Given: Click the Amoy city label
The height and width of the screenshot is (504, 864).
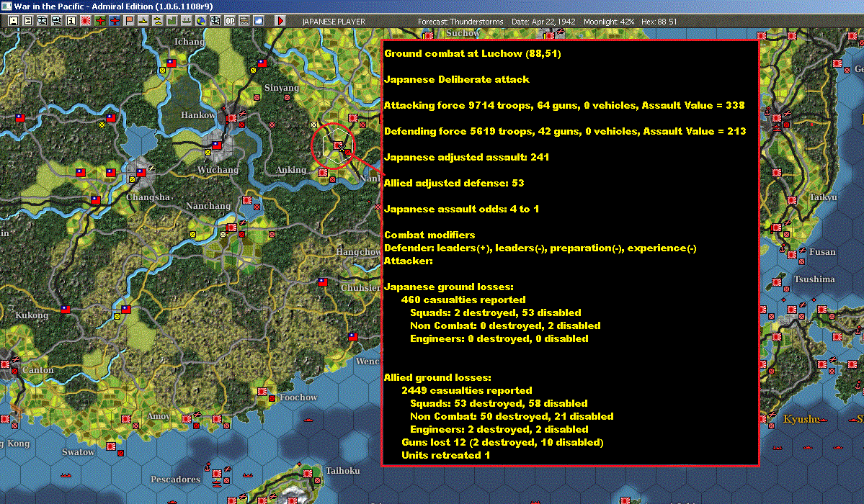Looking at the screenshot, I should 159,416.
